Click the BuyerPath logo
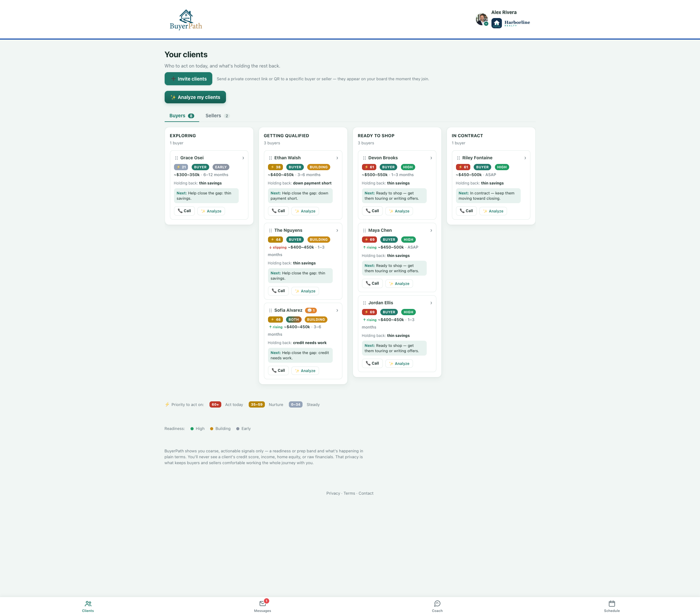 186,20
